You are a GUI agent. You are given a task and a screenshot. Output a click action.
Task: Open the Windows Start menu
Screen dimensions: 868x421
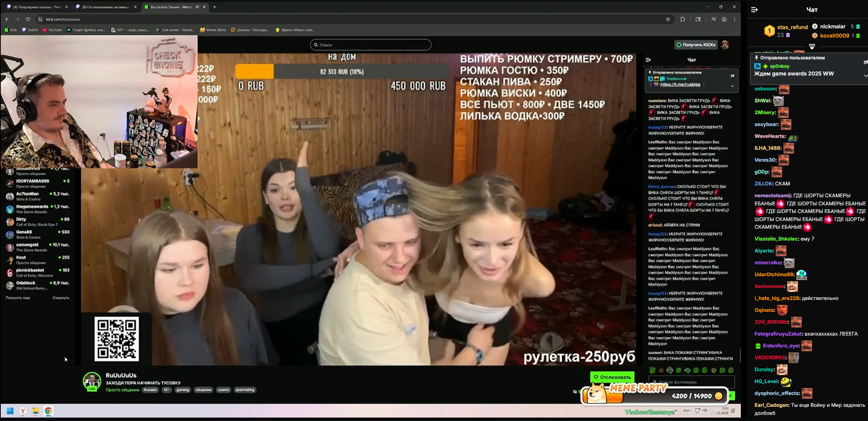(x=10, y=411)
